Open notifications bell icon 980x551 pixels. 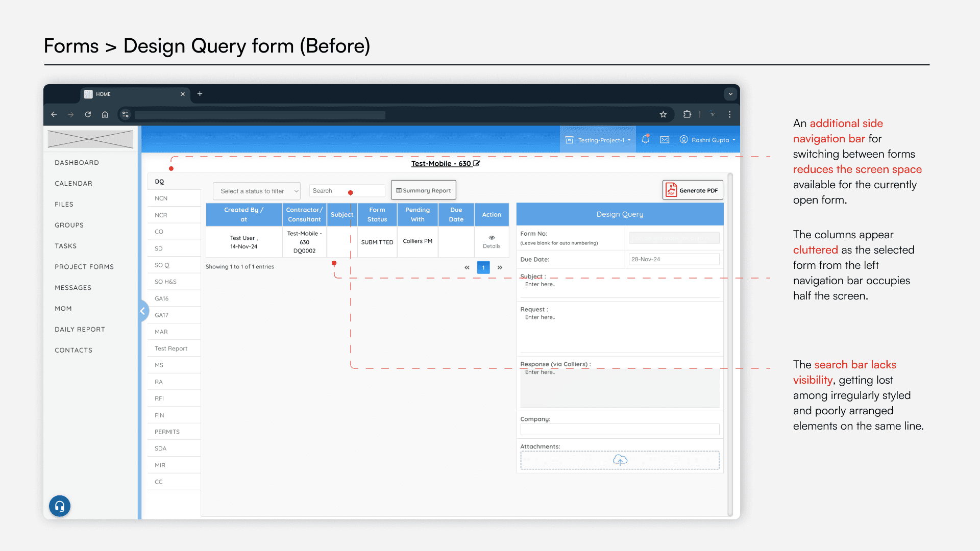pos(646,139)
